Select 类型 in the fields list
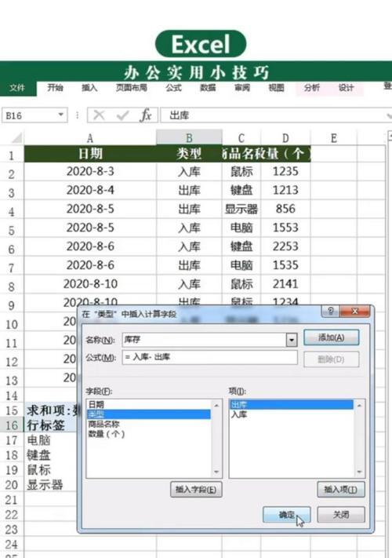This screenshot has height=558, width=392. (x=148, y=414)
